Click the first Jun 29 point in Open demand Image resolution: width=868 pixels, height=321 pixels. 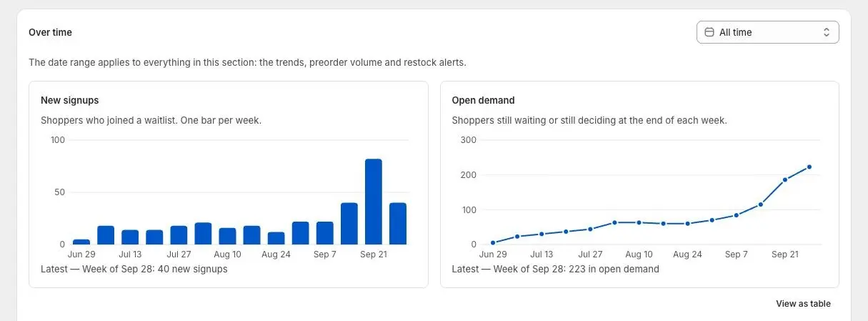493,242
